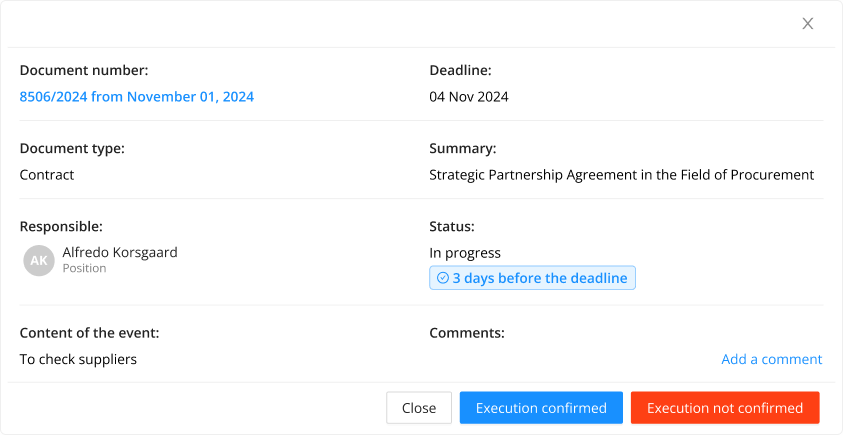843x435 pixels.
Task: Click the 04 Nov 2024 deadline value
Action: [469, 97]
